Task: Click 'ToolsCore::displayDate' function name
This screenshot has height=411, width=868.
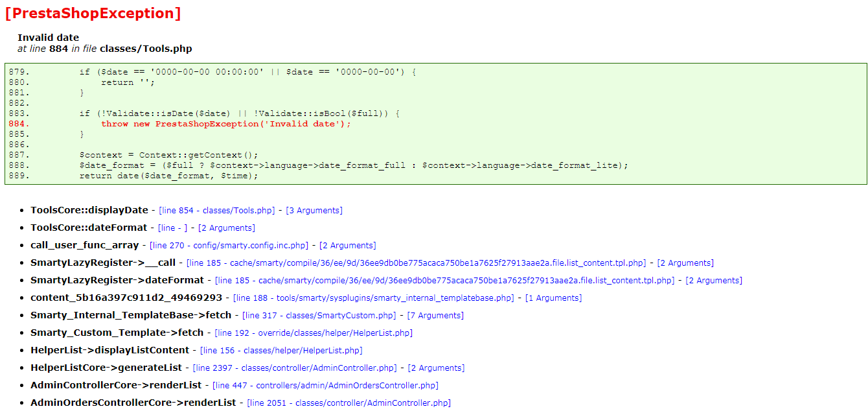Action: (x=89, y=211)
